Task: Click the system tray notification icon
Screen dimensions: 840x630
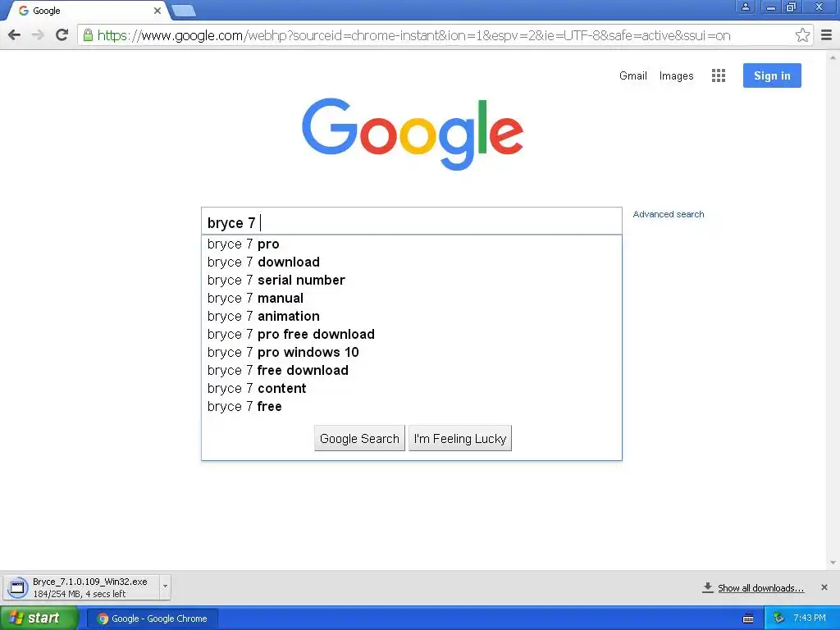Action: (x=778, y=619)
